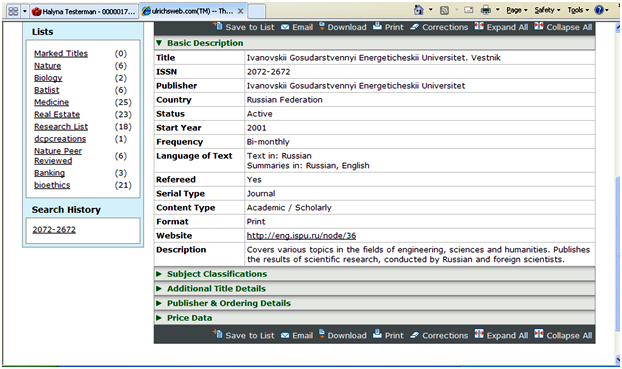Open the Help dropdown arrow
The image size is (622, 369).
(x=607, y=10)
